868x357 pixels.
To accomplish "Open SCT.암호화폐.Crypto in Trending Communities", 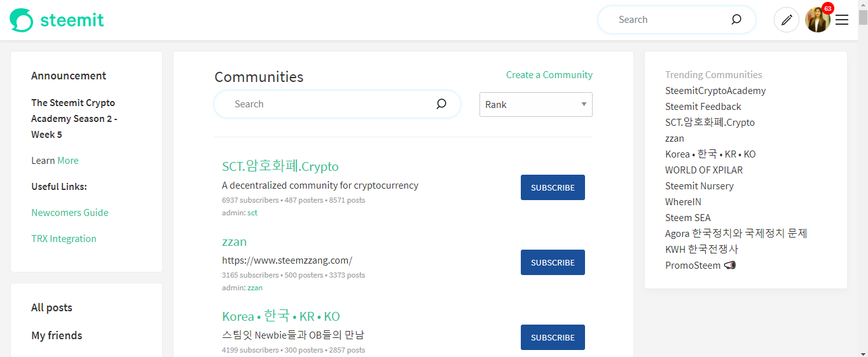I will pos(710,123).
